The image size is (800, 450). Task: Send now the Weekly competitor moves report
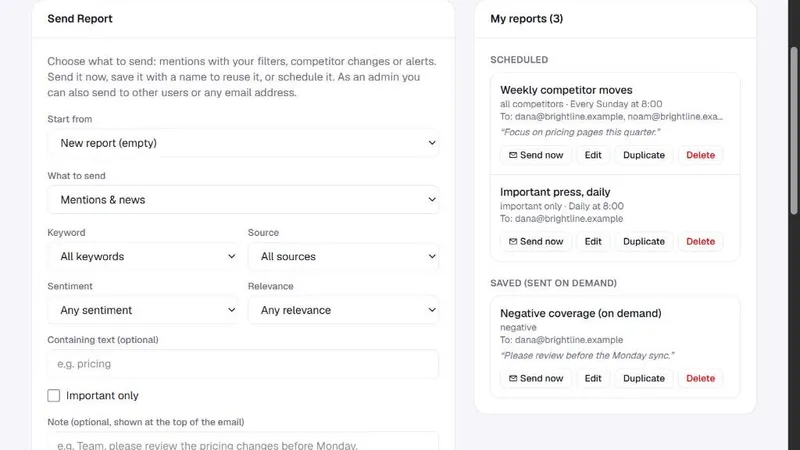click(536, 155)
